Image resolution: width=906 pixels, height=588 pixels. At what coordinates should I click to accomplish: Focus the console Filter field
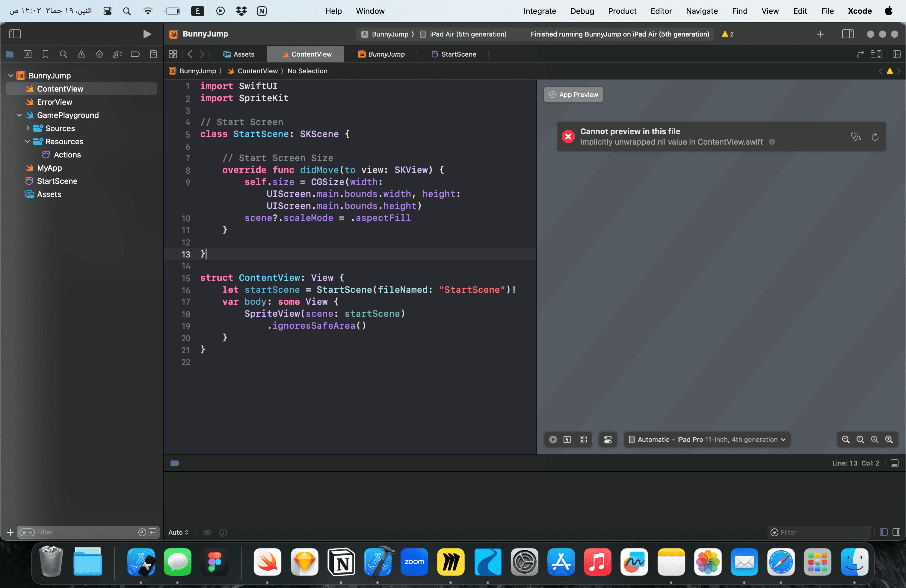[x=819, y=533]
